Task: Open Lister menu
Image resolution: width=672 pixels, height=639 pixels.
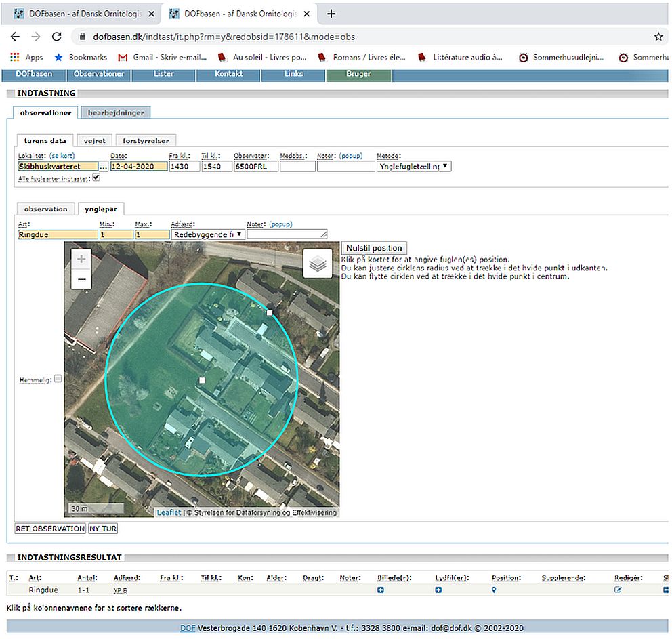Action: pos(164,74)
